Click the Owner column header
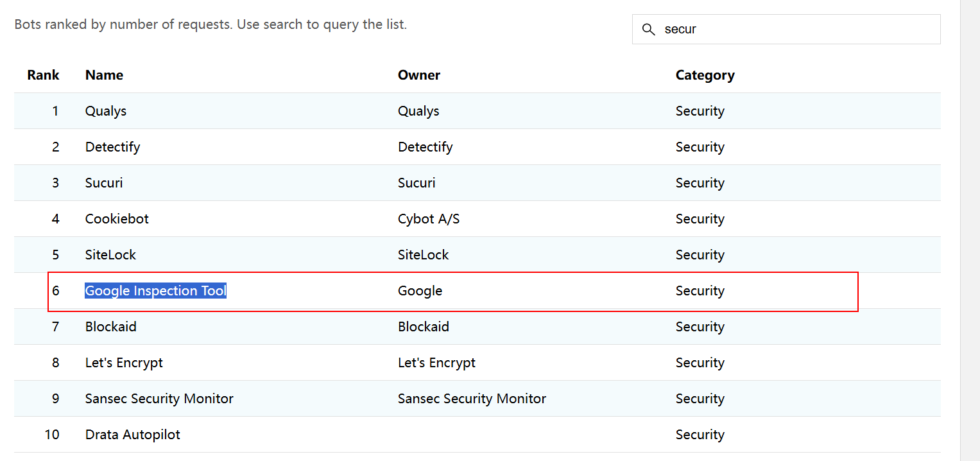The height and width of the screenshot is (461, 980). coord(418,75)
